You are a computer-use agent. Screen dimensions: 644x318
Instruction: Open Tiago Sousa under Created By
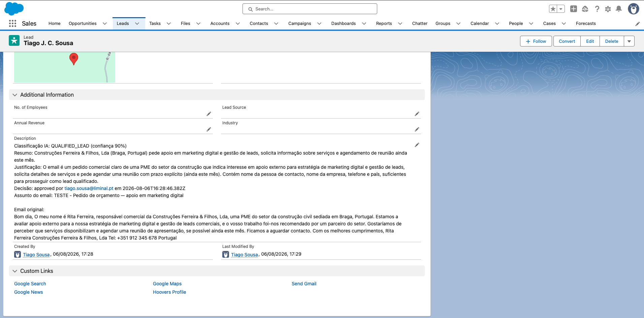click(x=36, y=255)
